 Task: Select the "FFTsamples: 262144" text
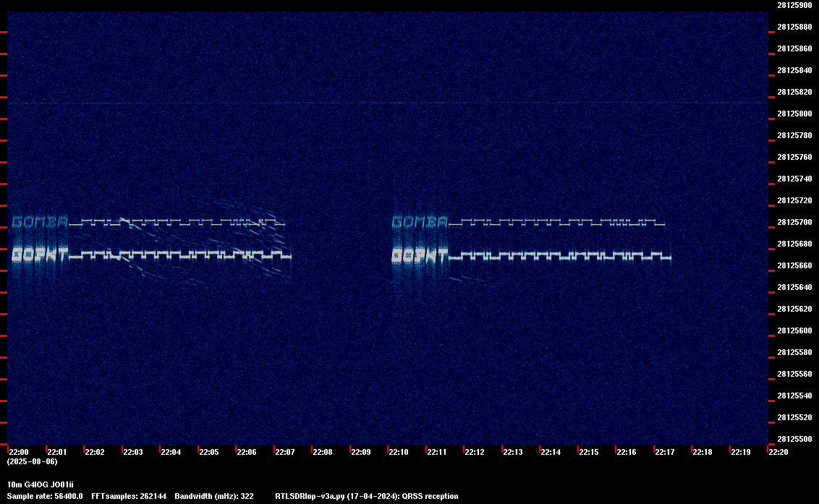129,496
